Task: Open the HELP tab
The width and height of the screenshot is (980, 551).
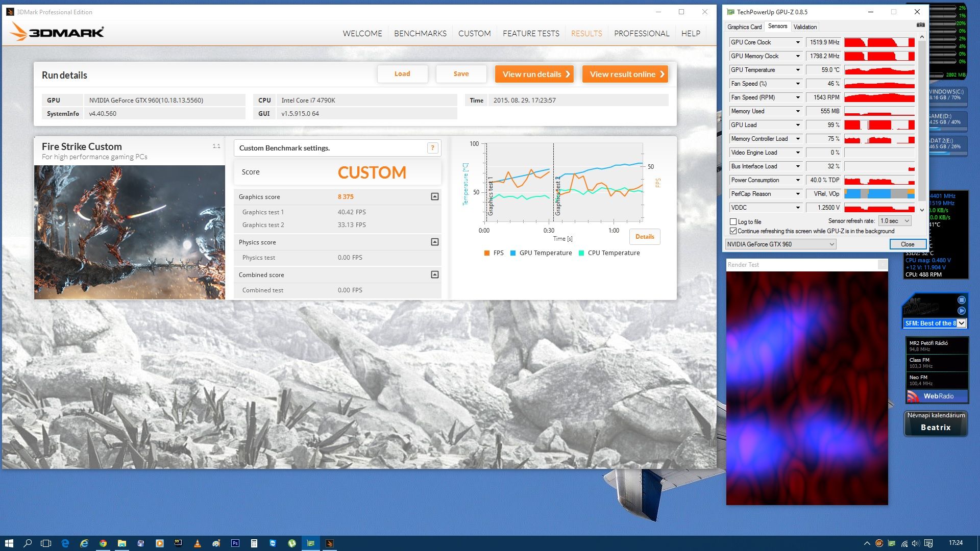Action: 691,34
